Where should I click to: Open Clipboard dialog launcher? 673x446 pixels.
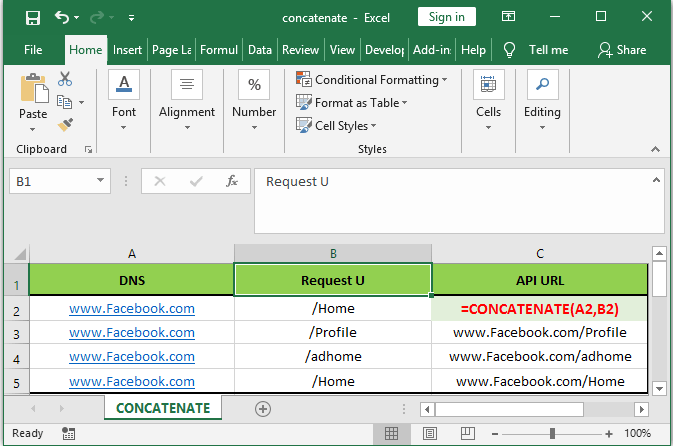coord(88,149)
